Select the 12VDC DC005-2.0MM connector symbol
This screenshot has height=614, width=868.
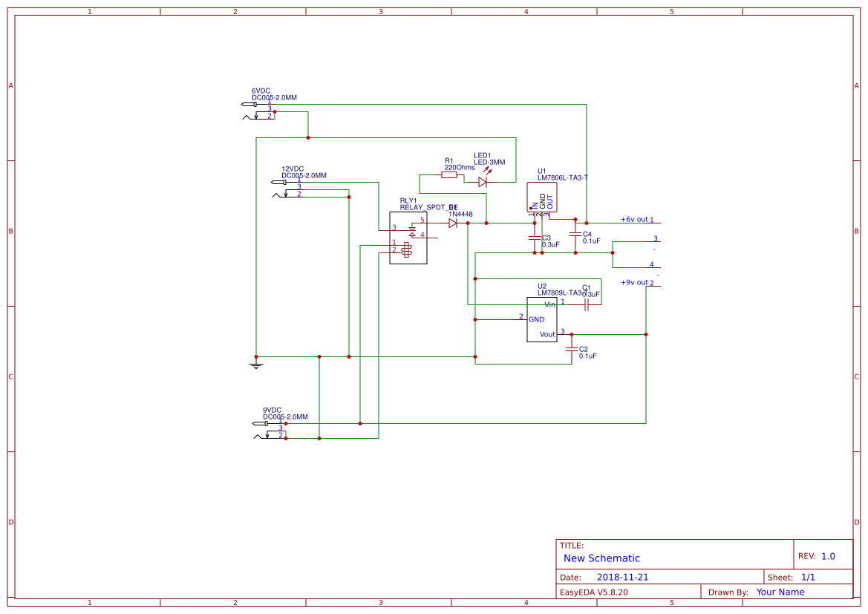click(x=286, y=189)
